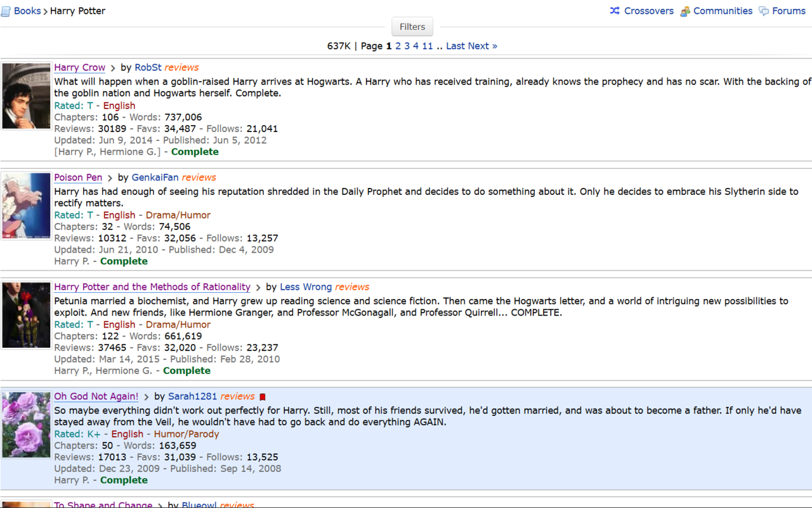Expand the chevron next to Oh God Not Again!

(146, 397)
